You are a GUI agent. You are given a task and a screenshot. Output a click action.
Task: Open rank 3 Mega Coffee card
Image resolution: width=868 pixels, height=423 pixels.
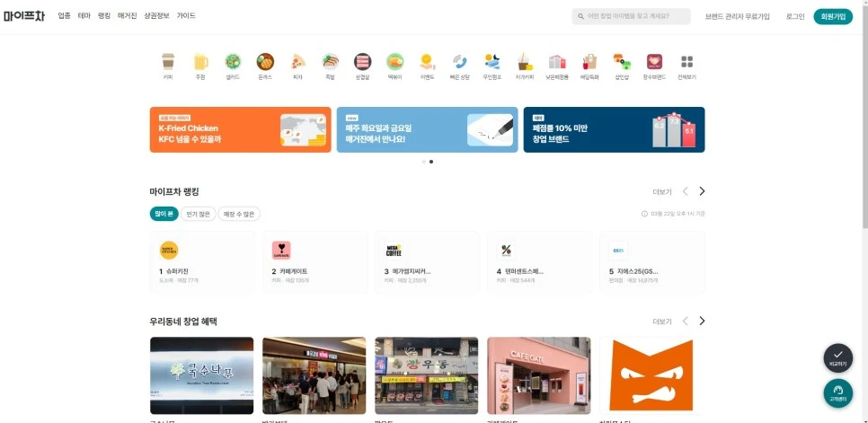[428, 262]
